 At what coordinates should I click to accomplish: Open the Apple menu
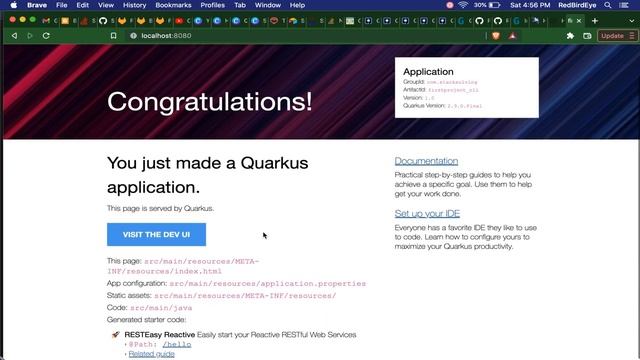tap(13, 5)
